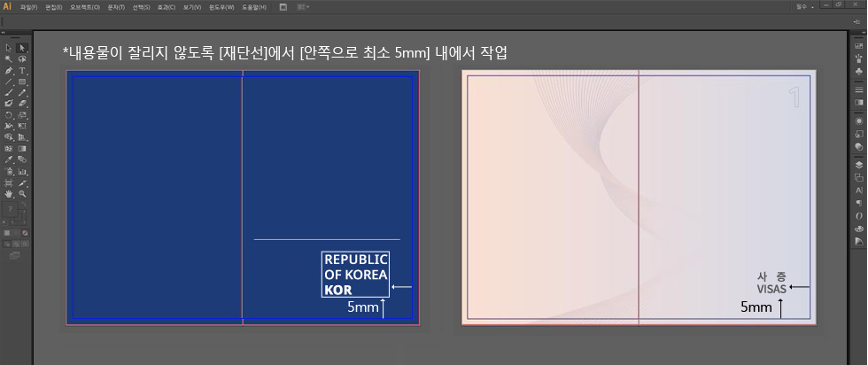Open the Graphic Styles panel icon

pos(858,134)
